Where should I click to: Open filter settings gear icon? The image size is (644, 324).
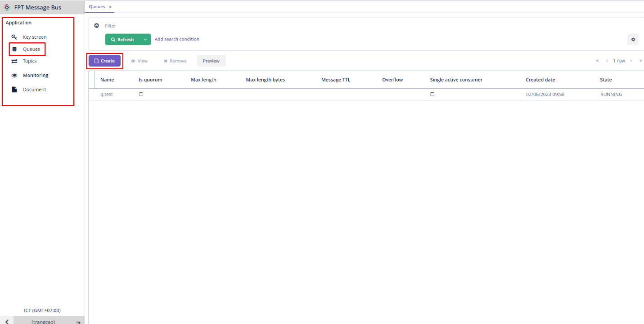click(633, 40)
